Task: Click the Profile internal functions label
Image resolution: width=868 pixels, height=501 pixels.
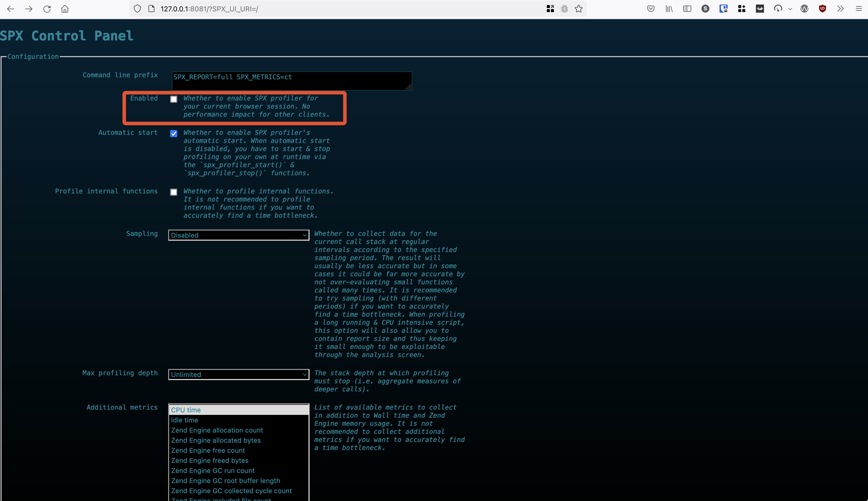Action: [x=106, y=191]
